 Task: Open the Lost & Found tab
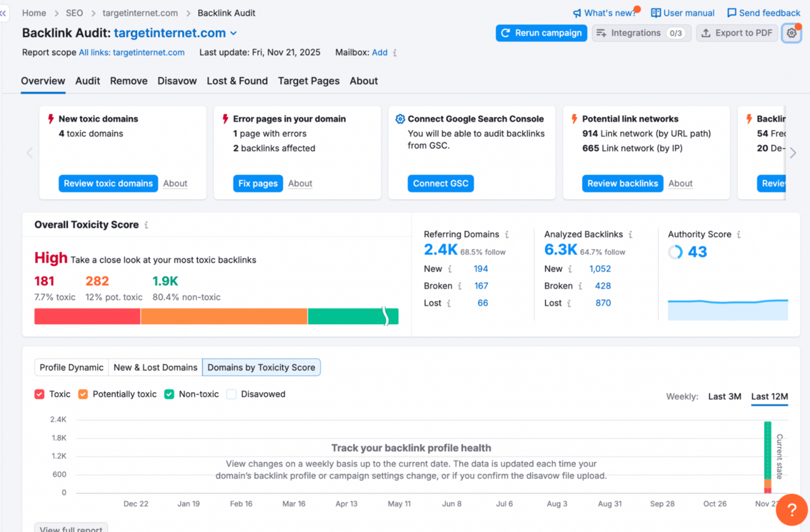point(238,81)
